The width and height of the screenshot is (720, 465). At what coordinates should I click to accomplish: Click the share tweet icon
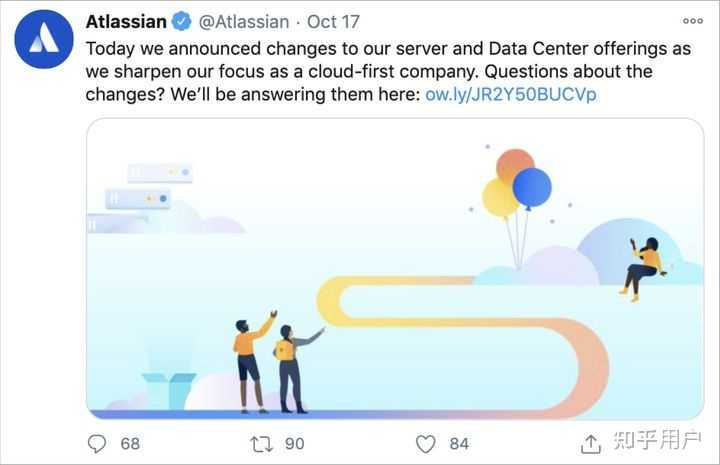[590, 443]
